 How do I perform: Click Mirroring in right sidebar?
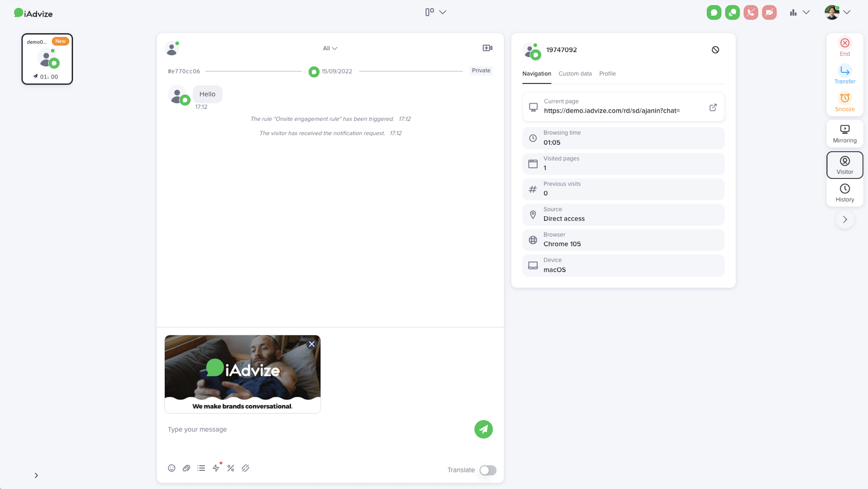click(x=845, y=134)
